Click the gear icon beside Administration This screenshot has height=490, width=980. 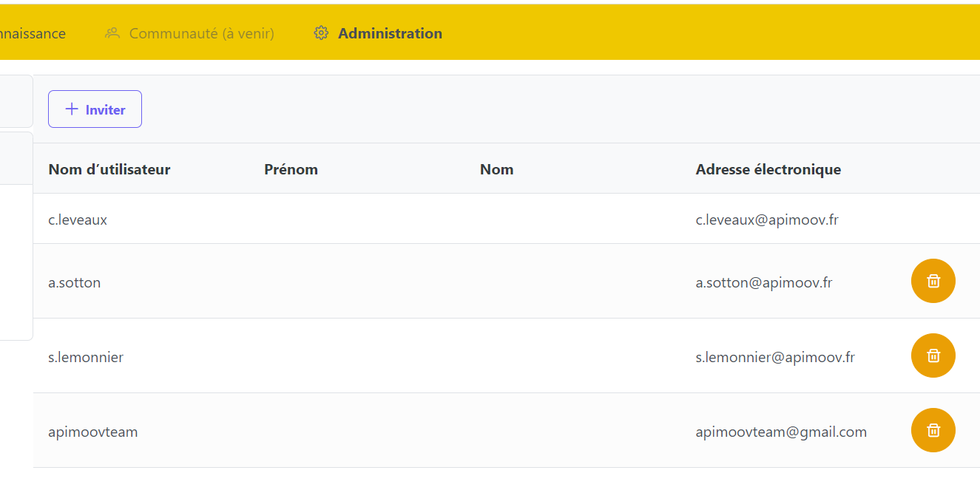coord(321,33)
